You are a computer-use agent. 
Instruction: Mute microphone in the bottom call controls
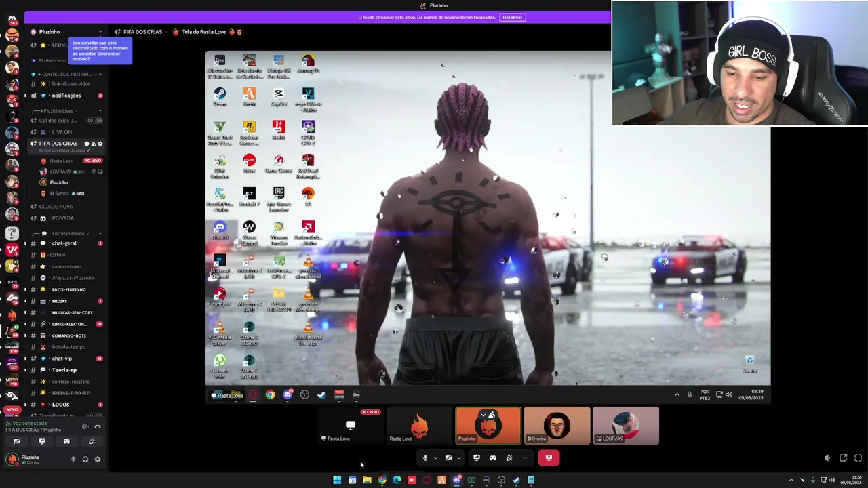tap(425, 457)
